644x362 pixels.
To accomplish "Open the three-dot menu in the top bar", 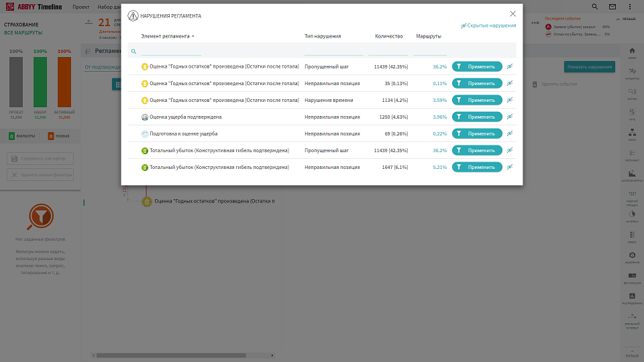I will [630, 7].
